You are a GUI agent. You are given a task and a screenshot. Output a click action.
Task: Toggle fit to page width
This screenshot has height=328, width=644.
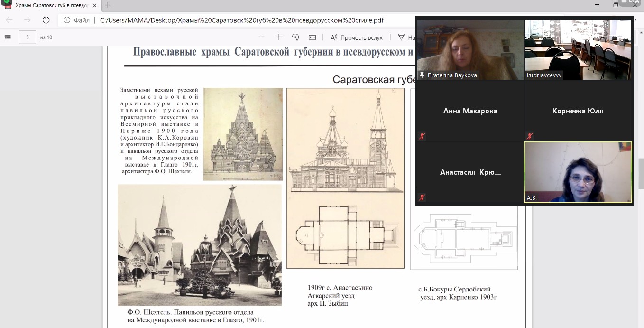click(312, 37)
